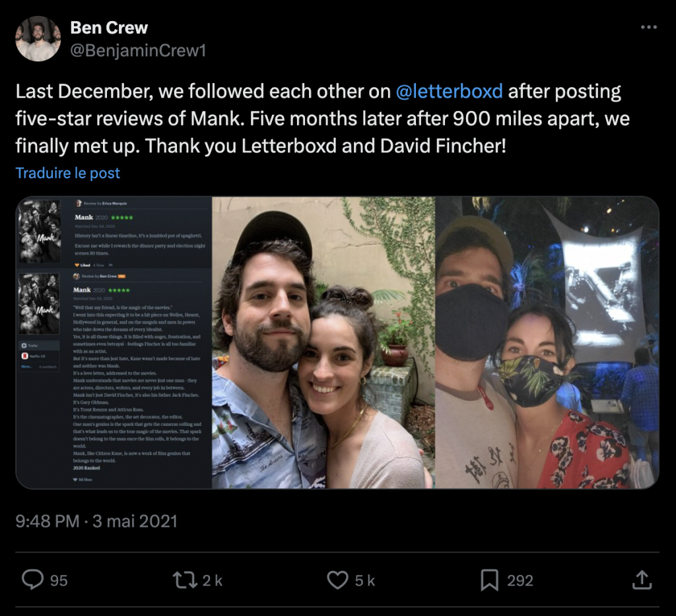Click the 95 replies count
Viewport: 676px width, 616px height.
click(59, 581)
